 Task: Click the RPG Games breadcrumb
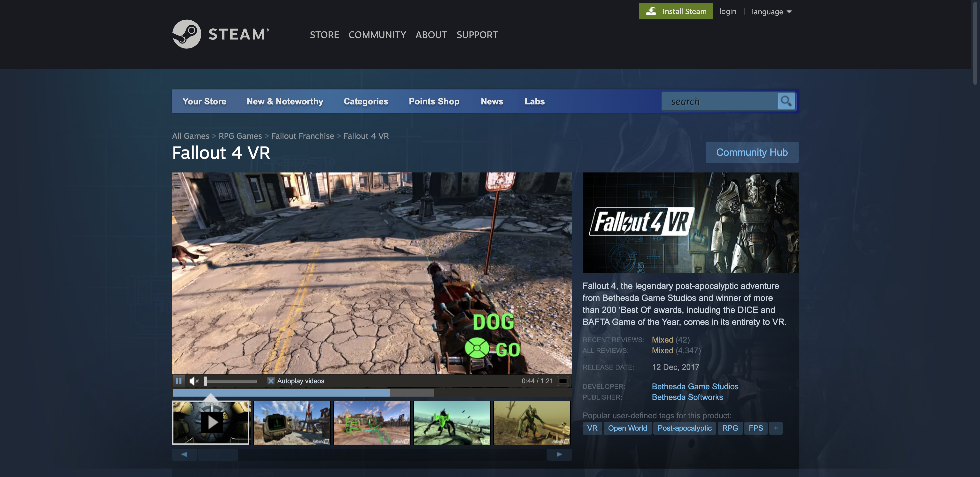240,136
